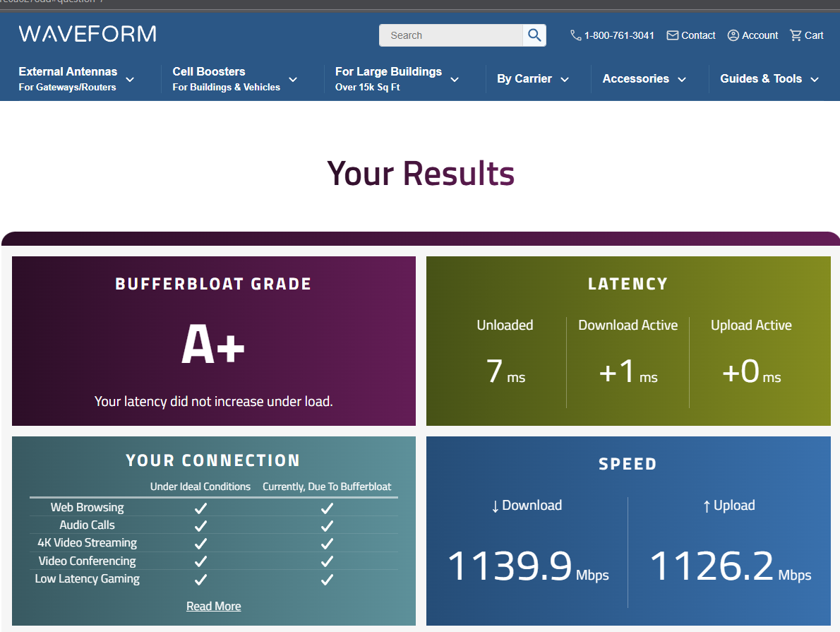This screenshot has height=632, width=840.
Task: Click the BUFFERBLOAT GRADE heading
Action: [x=213, y=284]
